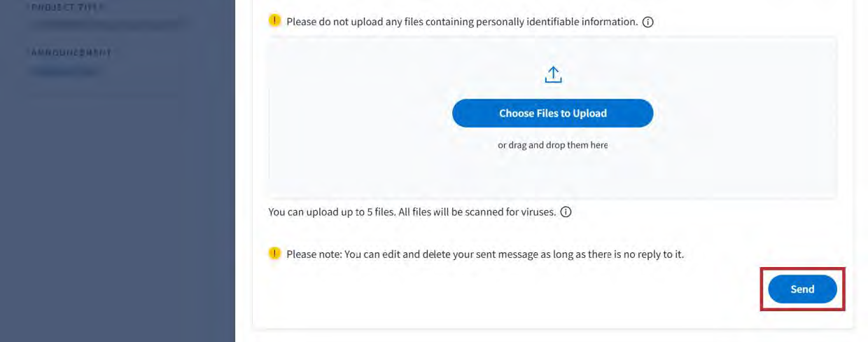
Task: Click yellow warning icon beside file upload notice
Action: point(275,21)
